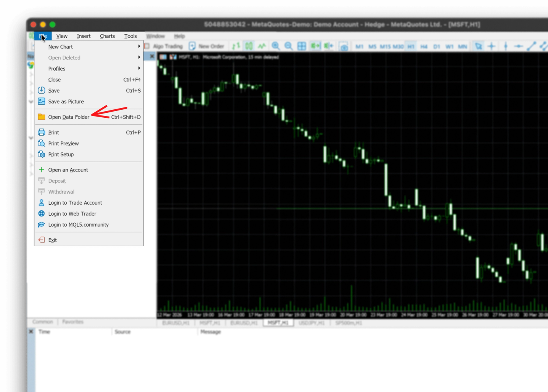Zoom in on the chart
Screen dimensions: 548x392
pyautogui.click(x=275, y=46)
